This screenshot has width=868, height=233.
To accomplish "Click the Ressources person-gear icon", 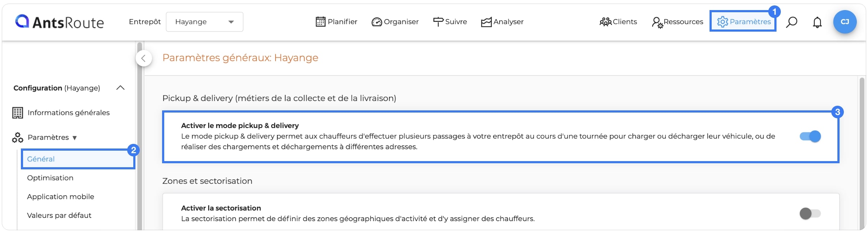I will click(657, 23).
